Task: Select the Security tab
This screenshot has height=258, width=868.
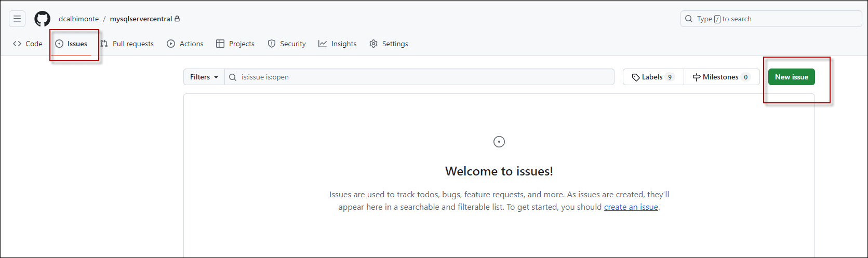Action: pyautogui.click(x=287, y=44)
